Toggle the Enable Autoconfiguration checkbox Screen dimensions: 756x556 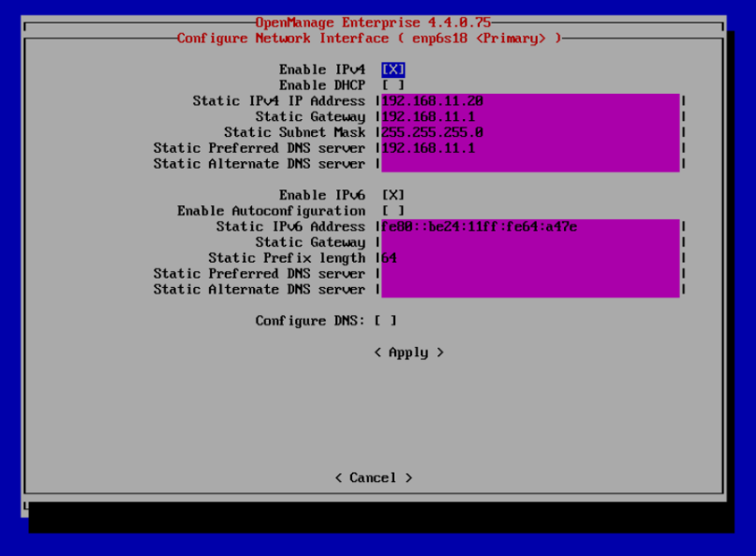(x=393, y=211)
